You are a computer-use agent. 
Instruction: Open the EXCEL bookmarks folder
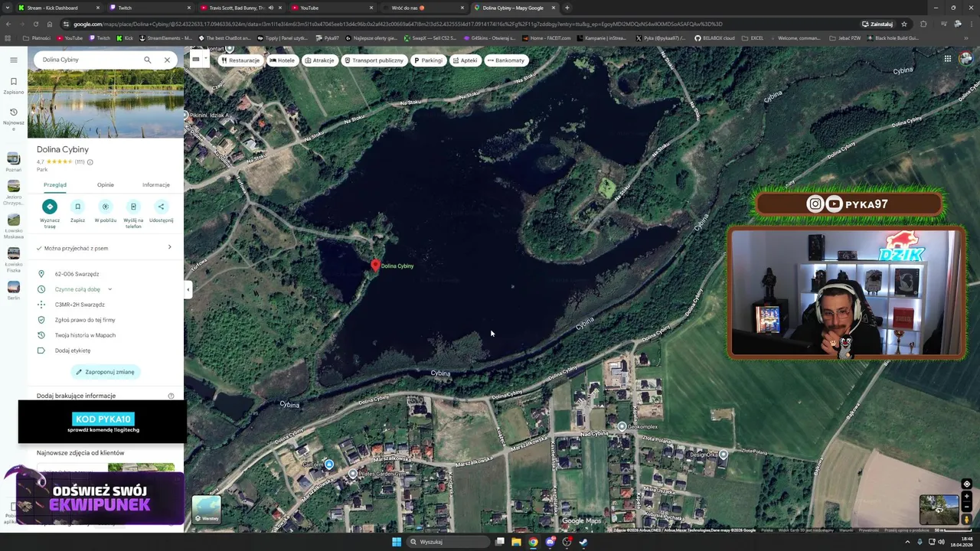tap(753, 37)
